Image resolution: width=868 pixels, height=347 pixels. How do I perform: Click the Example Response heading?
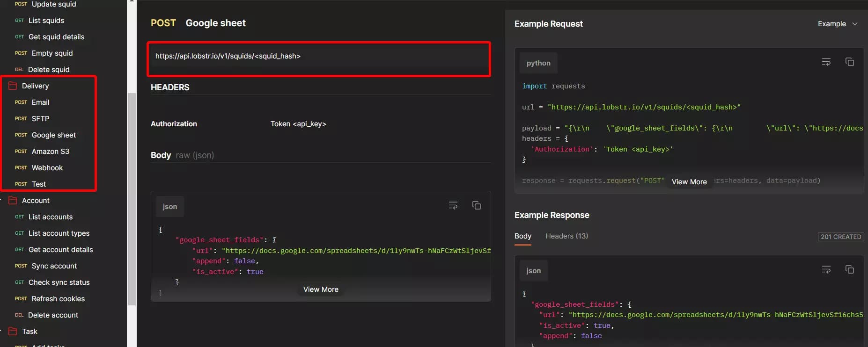pyautogui.click(x=552, y=215)
